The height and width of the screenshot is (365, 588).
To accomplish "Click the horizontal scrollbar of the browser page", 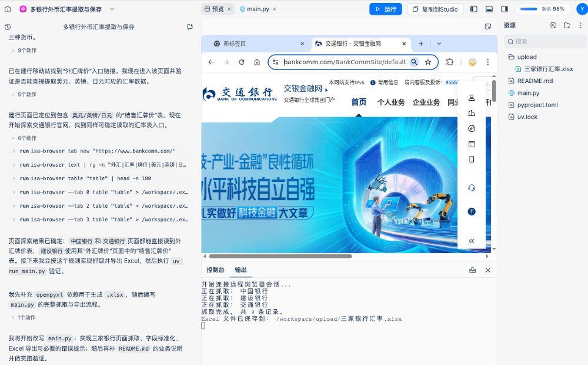I will click(x=280, y=256).
